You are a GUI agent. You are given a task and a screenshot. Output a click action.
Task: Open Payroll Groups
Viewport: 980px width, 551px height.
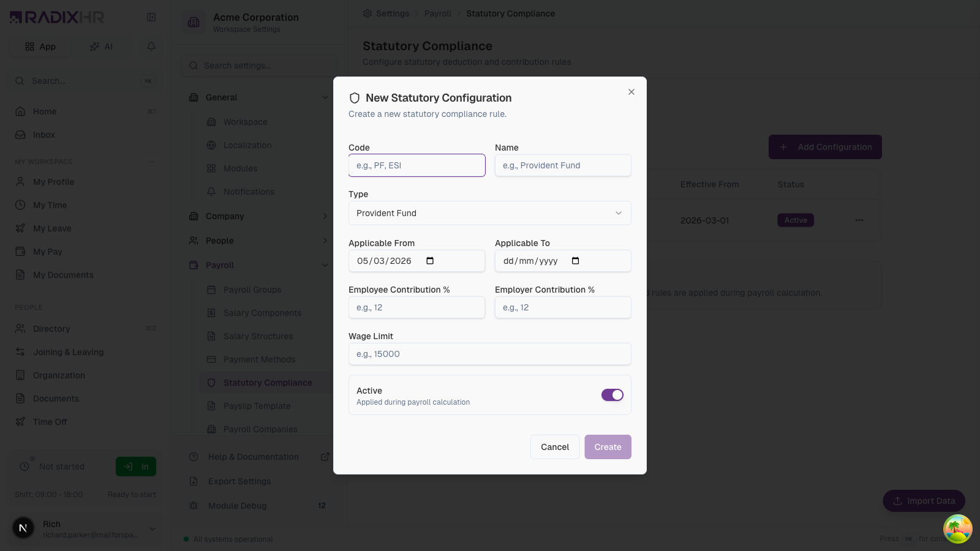point(266,290)
